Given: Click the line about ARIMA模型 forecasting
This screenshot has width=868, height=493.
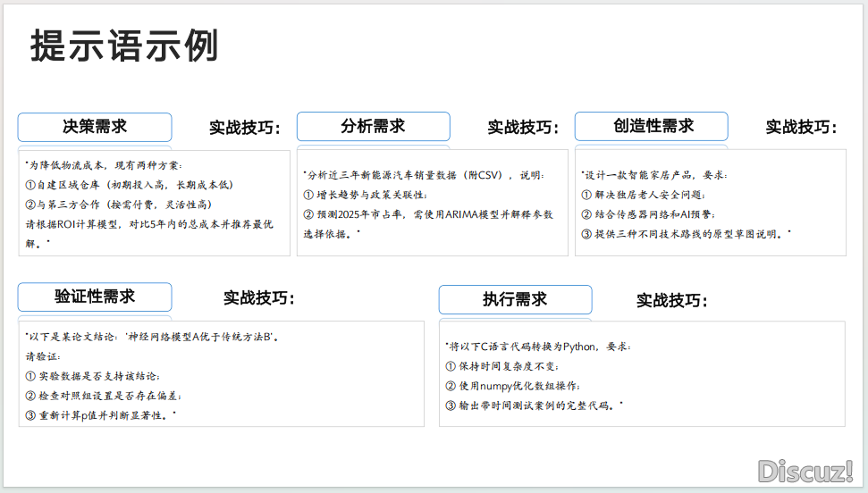Looking at the screenshot, I should (428, 214).
